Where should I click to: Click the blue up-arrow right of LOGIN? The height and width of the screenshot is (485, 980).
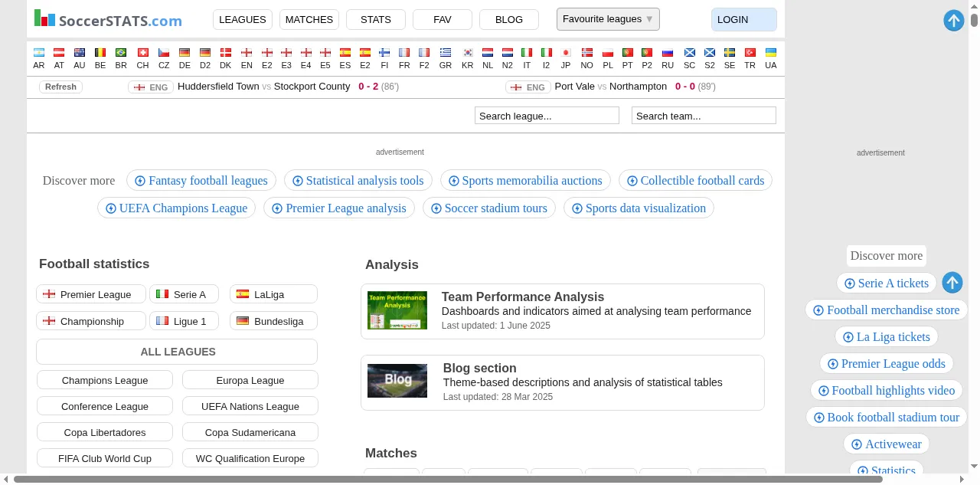(x=954, y=21)
